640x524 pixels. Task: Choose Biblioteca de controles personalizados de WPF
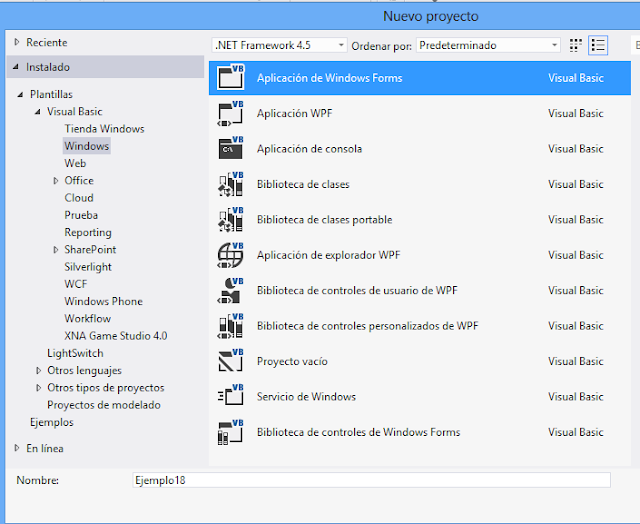[367, 326]
